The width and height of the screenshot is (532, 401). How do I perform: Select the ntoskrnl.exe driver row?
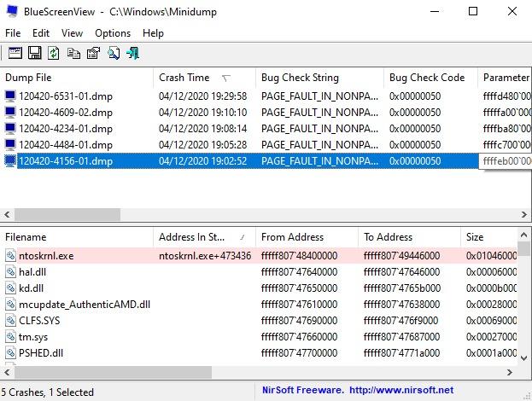pyautogui.click(x=259, y=256)
